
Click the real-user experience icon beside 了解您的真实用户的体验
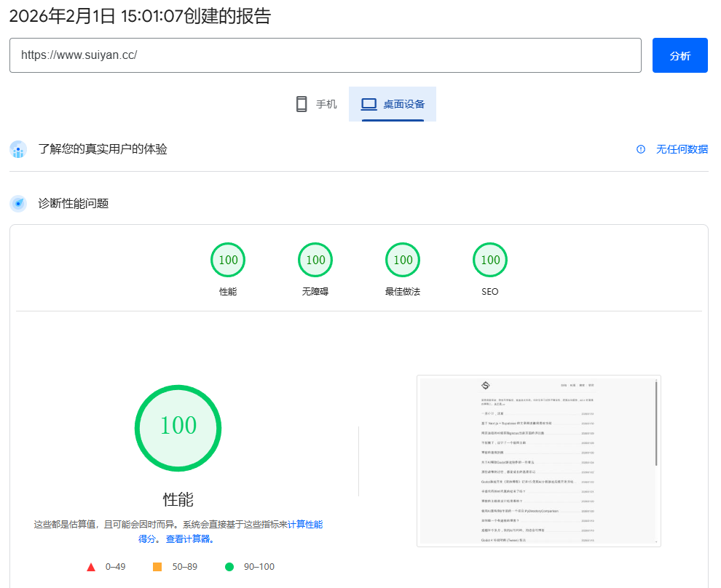[x=18, y=150]
